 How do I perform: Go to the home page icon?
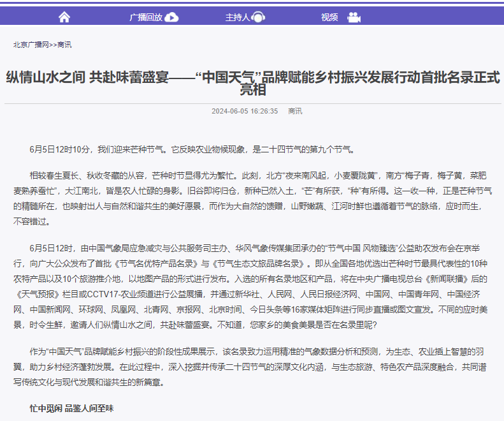point(64,17)
